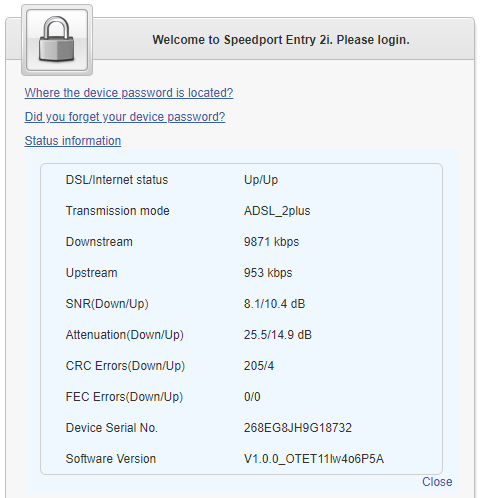Collapse the Status information section
The width and height of the screenshot is (496, 498).
[x=73, y=141]
